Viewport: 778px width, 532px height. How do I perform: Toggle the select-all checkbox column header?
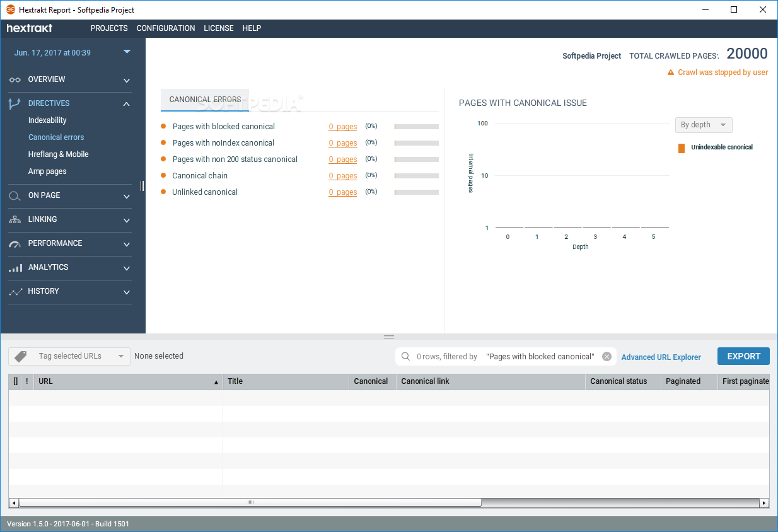point(16,381)
